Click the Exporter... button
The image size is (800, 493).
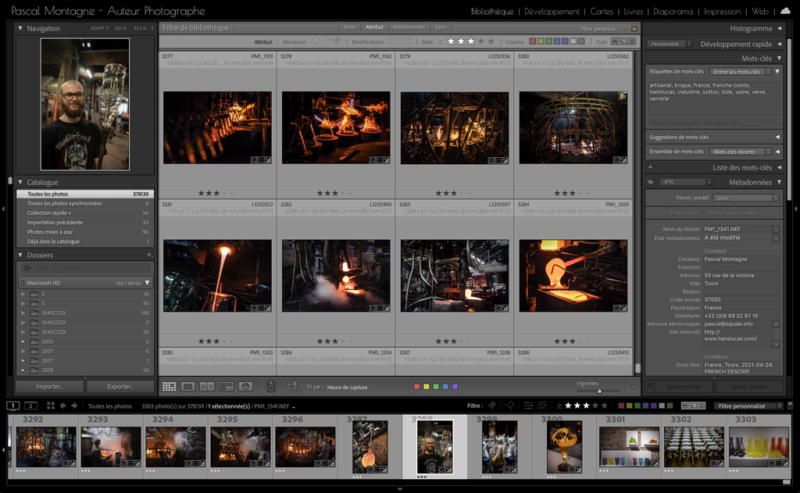tap(120, 386)
